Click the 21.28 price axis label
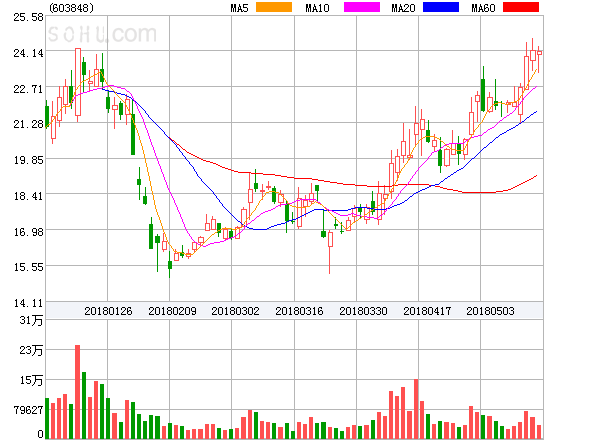This screenshot has width=600, height=440. tap(28, 124)
